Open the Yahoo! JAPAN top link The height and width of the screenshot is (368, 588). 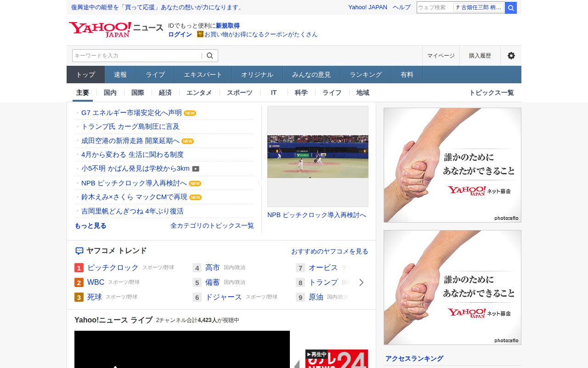[x=367, y=7]
